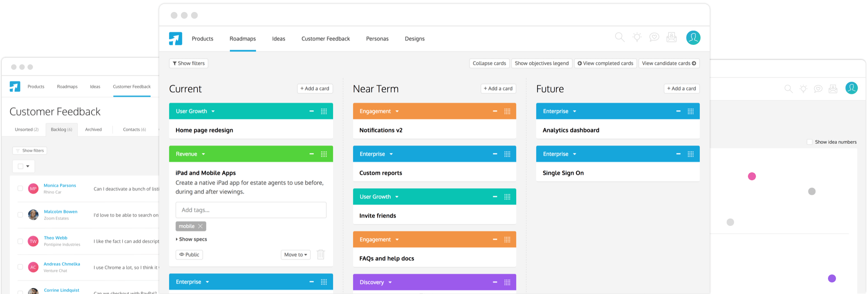The height and width of the screenshot is (294, 868).
Task: Click the grid handle on iPad and Mobile Apps card
Action: 324,154
